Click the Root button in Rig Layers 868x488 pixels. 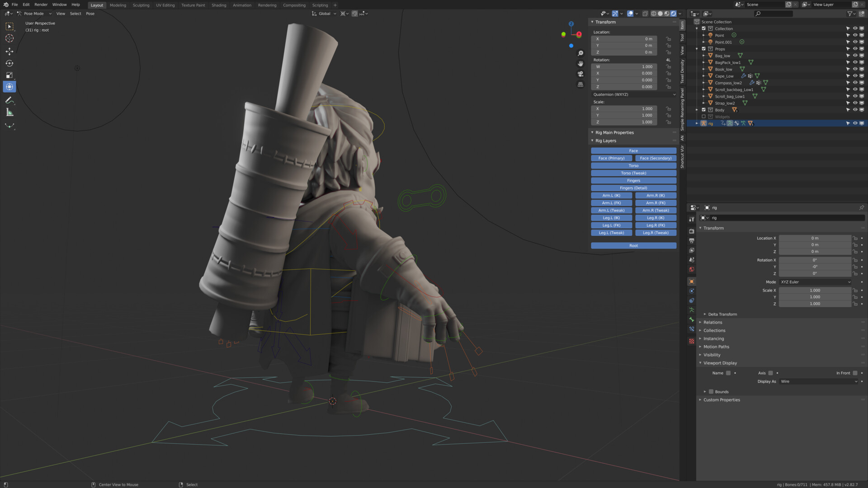point(633,245)
